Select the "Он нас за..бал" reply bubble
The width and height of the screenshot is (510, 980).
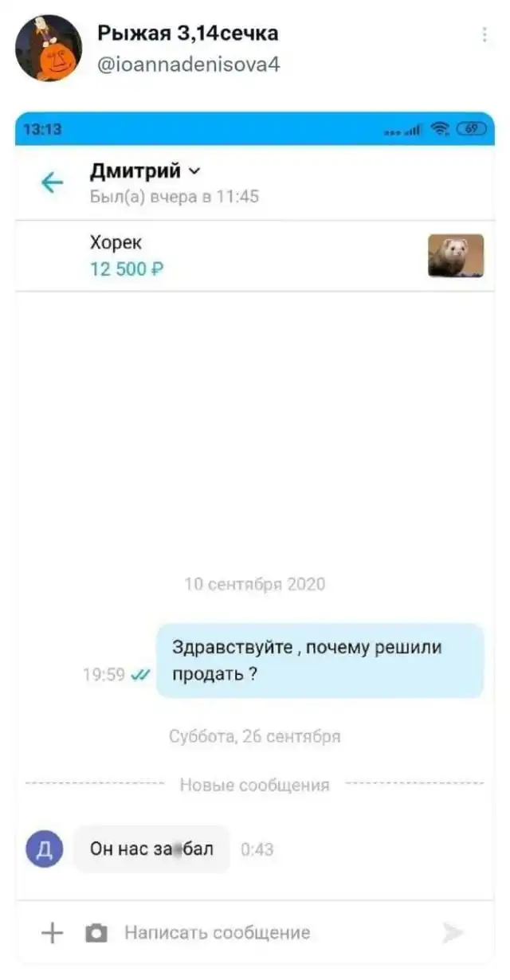click(151, 849)
